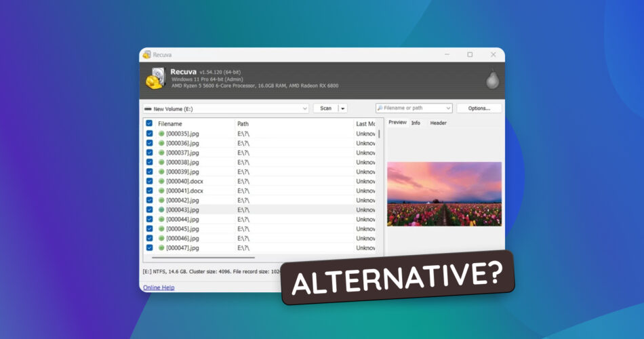Viewport: 644px width, 339px height.
Task: Open the Online Help link
Action: [x=159, y=287]
